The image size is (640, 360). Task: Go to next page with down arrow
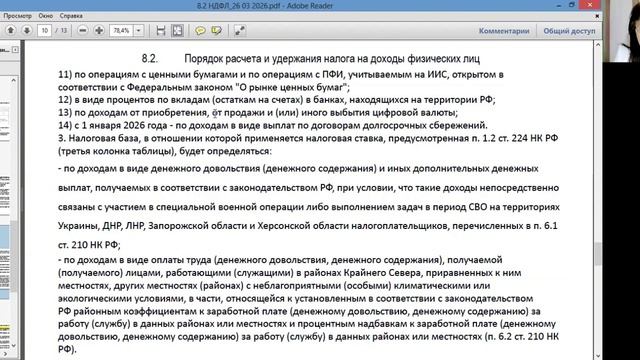tap(27, 31)
